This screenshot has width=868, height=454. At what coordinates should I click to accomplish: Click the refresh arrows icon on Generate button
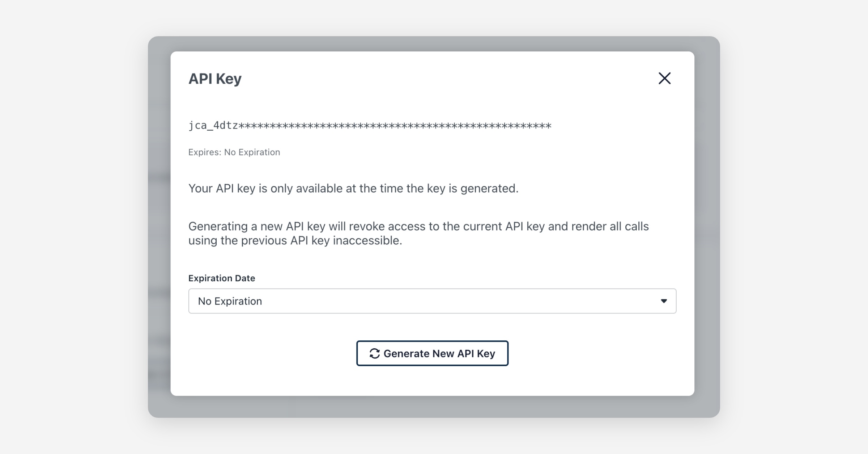(x=374, y=353)
